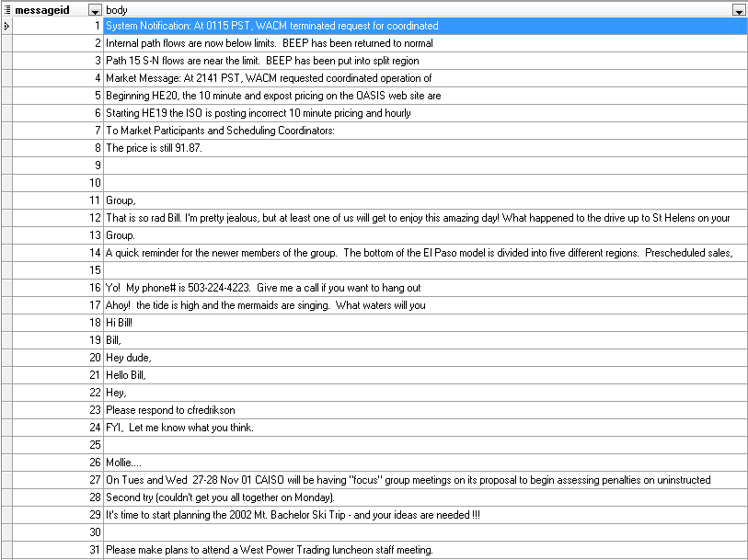Select the 'Yo! My phone#' message body

coord(263,288)
